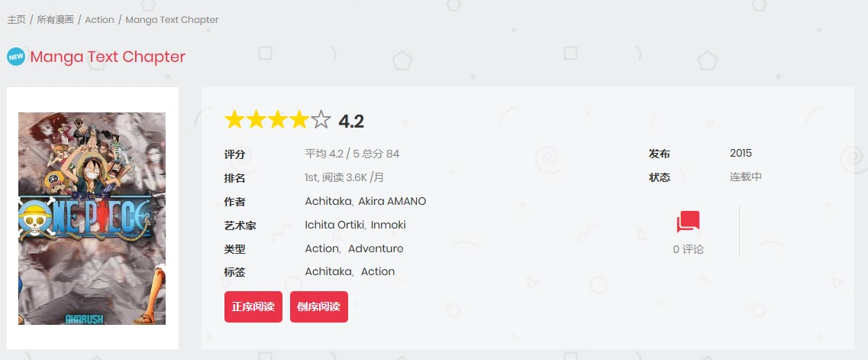Open 所有漫画 breadcrumb link
The image size is (868, 360).
point(55,20)
